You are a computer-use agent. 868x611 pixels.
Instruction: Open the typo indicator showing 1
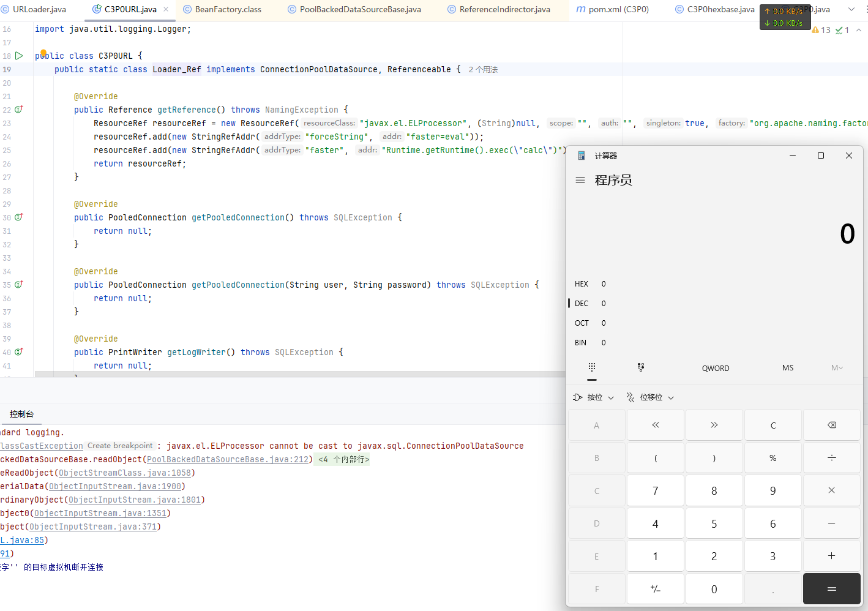(x=842, y=30)
